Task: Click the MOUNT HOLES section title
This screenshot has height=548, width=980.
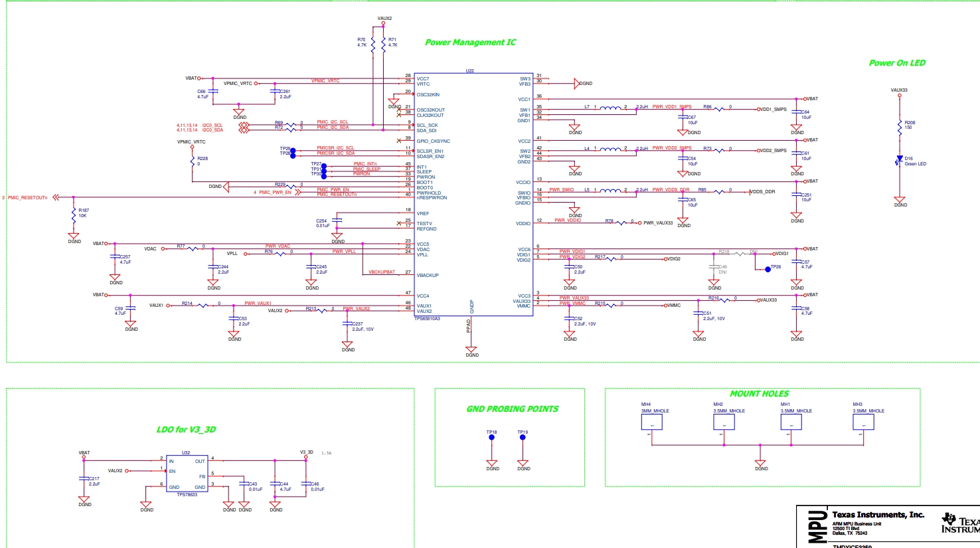Action: pyautogui.click(x=759, y=394)
